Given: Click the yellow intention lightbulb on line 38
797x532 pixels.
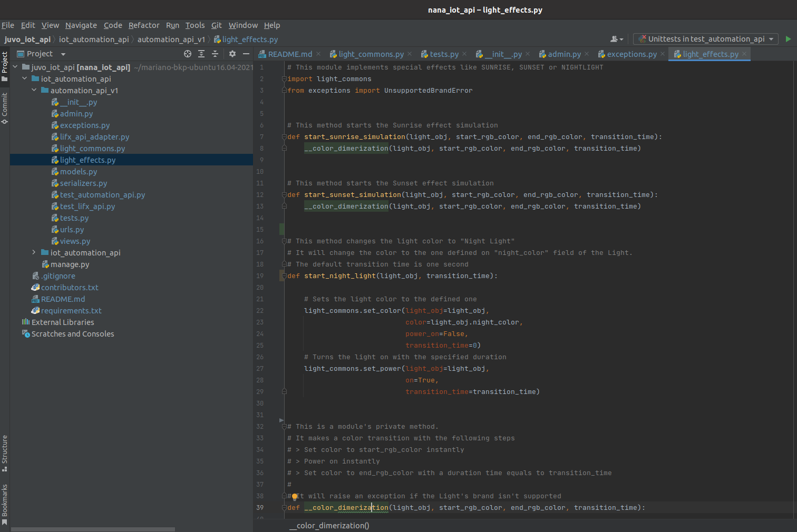Looking at the screenshot, I should pyautogui.click(x=295, y=496).
